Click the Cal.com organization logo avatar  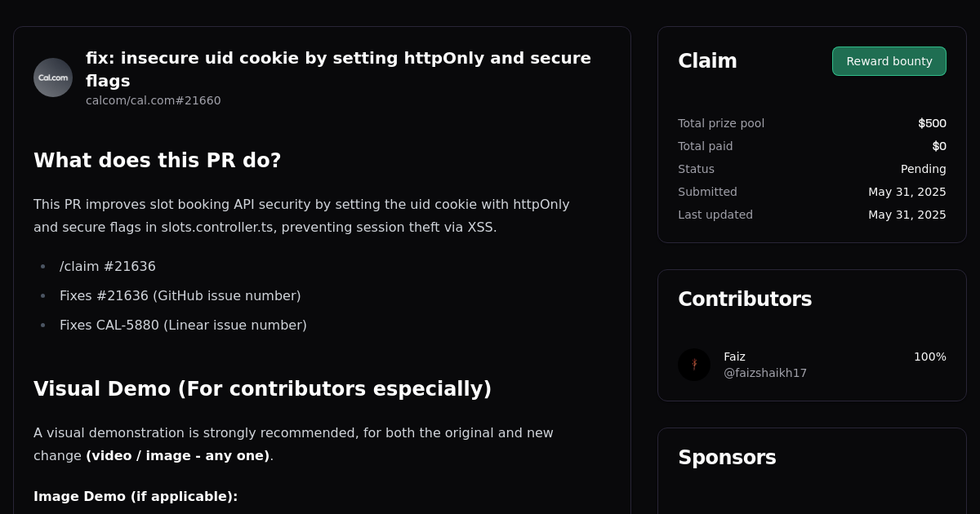pyautogui.click(x=52, y=78)
